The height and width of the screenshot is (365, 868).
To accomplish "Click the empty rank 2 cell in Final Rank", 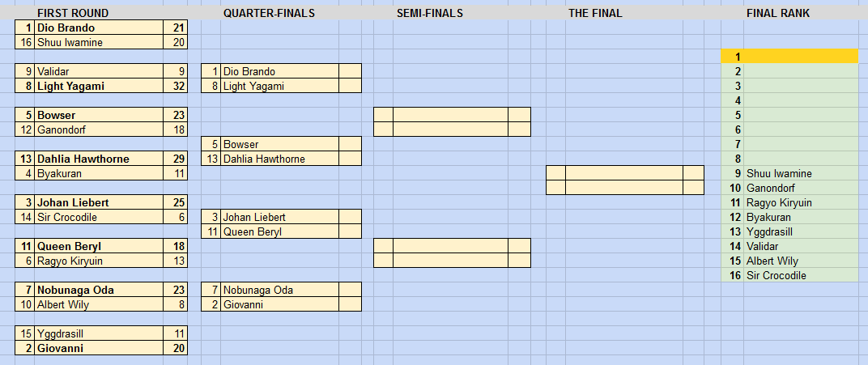I will tap(801, 70).
